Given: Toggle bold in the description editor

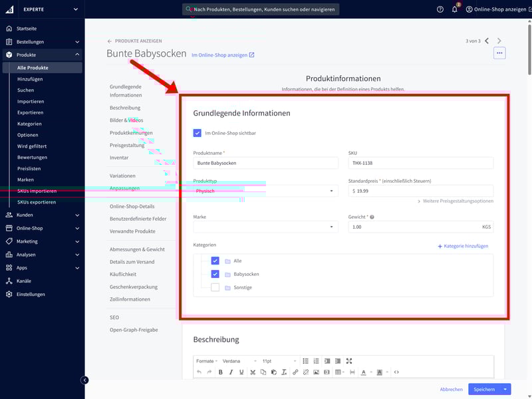Looking at the screenshot, I should click(220, 372).
